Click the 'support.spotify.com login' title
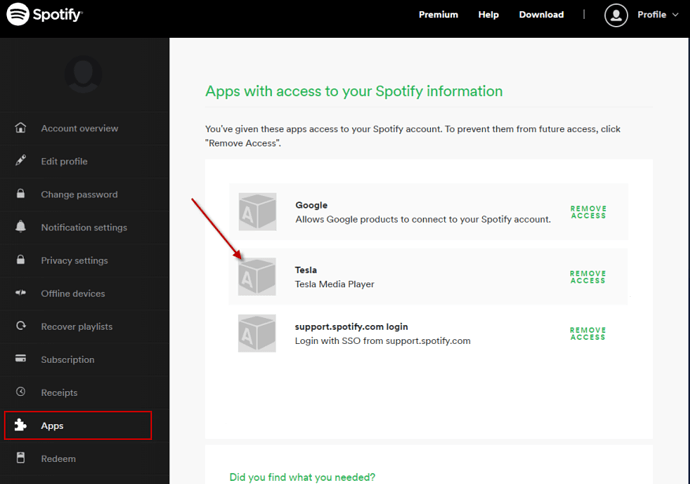 351,326
